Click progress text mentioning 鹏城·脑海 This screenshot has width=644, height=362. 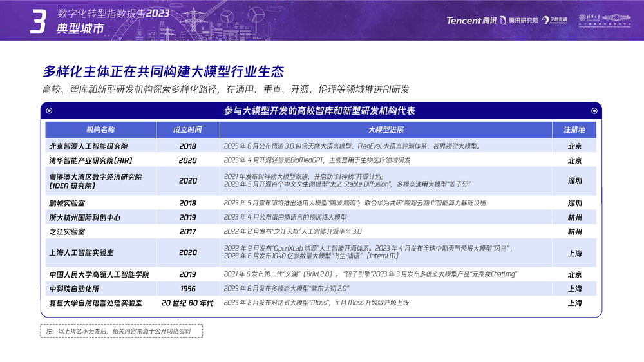[355, 203]
